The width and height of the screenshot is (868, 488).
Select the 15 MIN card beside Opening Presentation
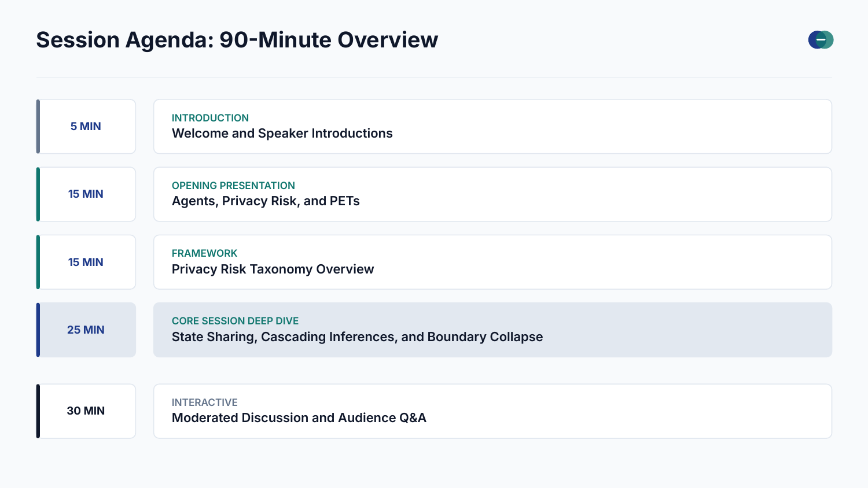pos(86,194)
